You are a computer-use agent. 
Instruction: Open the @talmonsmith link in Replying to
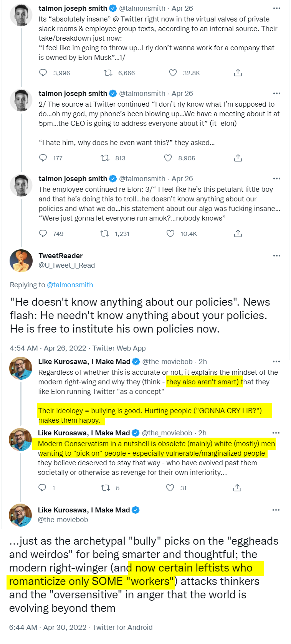[x=70, y=285]
